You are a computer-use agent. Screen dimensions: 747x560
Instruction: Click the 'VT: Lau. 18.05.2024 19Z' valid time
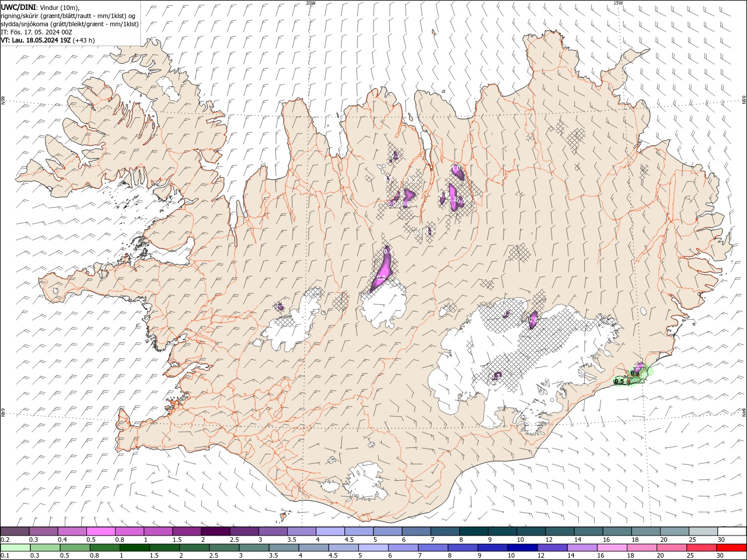[36, 40]
